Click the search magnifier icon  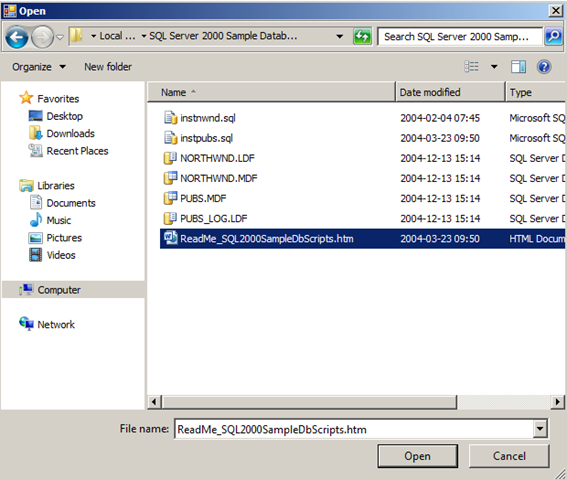point(553,37)
